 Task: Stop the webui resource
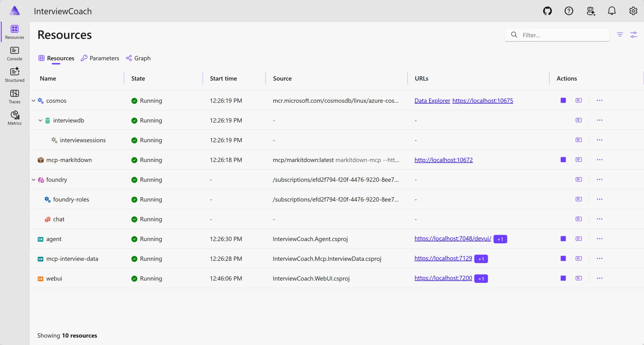pos(563,278)
